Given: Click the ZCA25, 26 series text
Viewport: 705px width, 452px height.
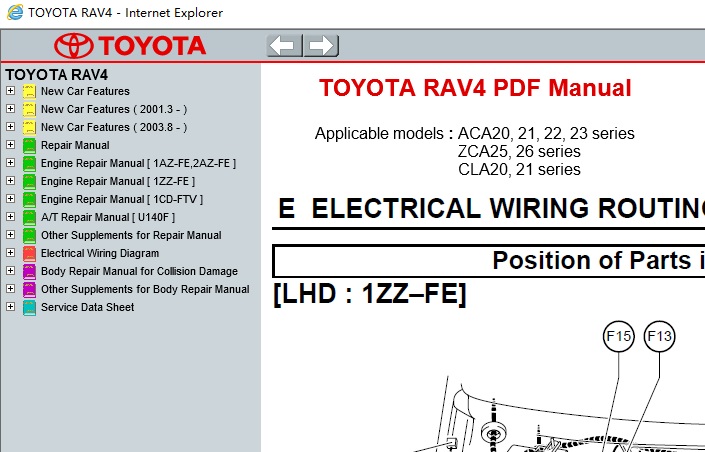Looking at the screenshot, I should [519, 152].
